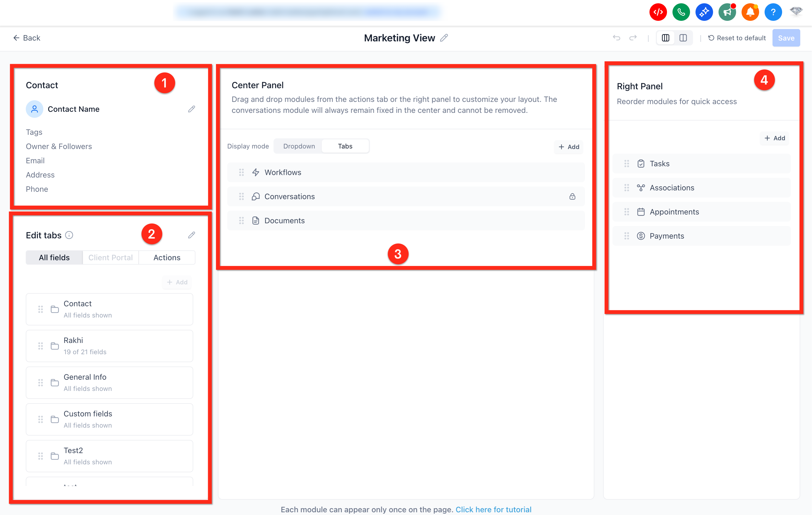Select the Client Portal tab
The image size is (812, 515).
[x=110, y=257]
